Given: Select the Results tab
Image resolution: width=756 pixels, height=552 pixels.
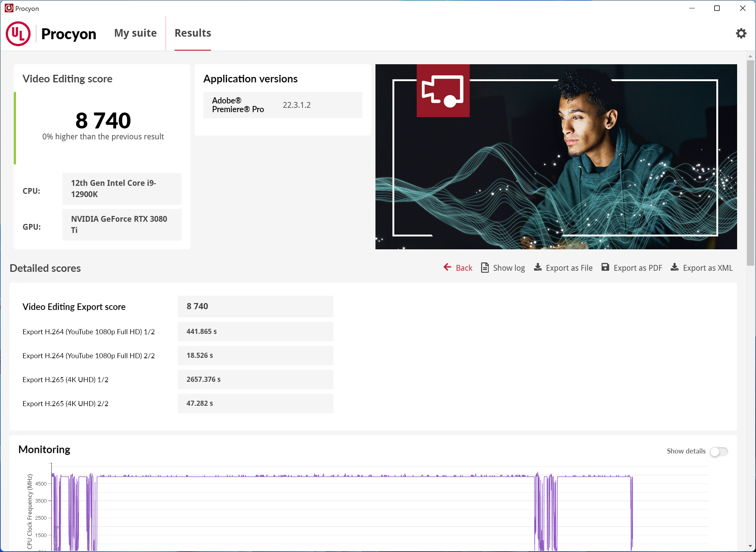Looking at the screenshot, I should (x=193, y=33).
